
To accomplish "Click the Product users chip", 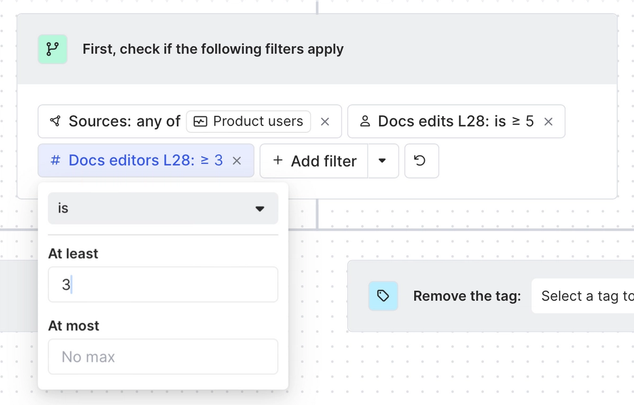I will [249, 121].
